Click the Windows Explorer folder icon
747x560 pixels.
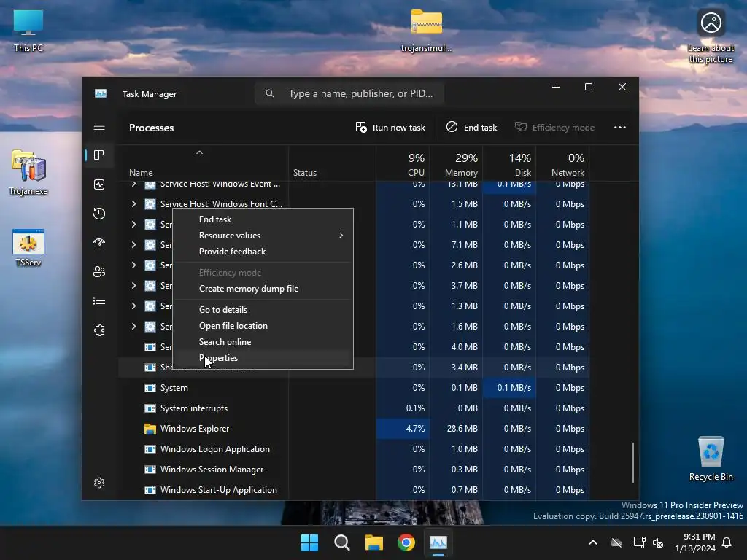(x=150, y=429)
